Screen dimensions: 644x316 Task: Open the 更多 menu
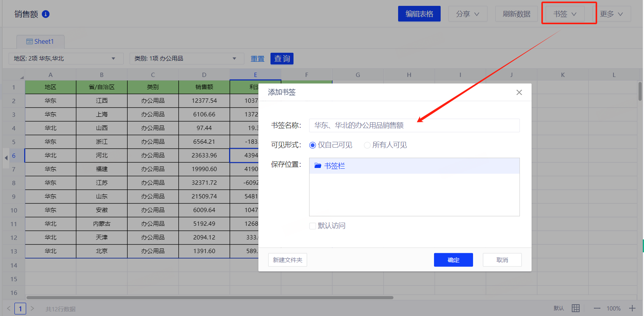611,14
